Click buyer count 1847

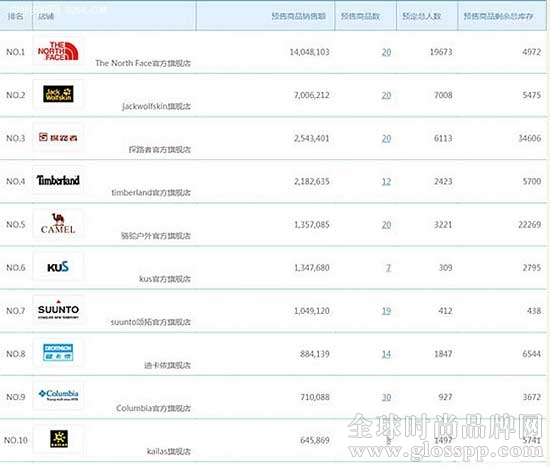443,354
